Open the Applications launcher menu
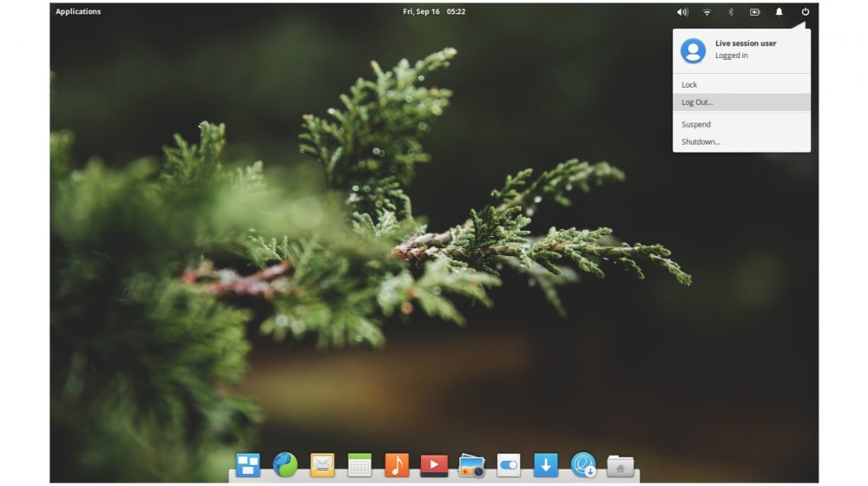 (78, 12)
